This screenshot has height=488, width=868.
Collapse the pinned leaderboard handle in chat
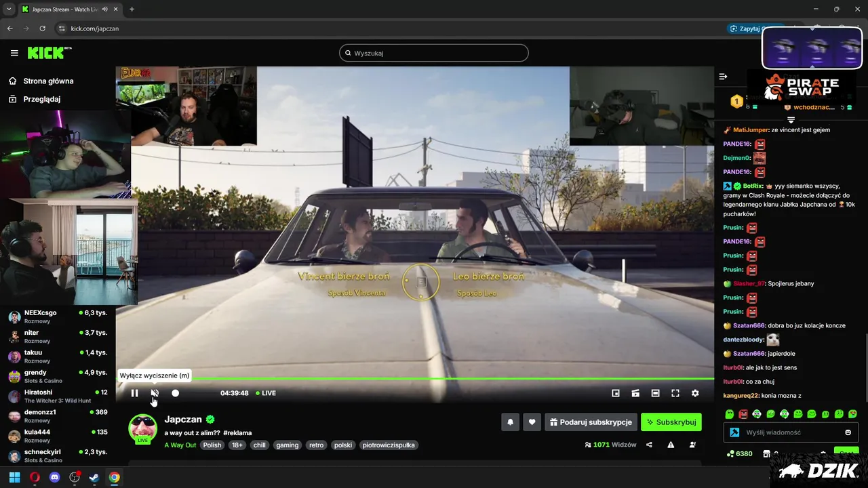791,120
